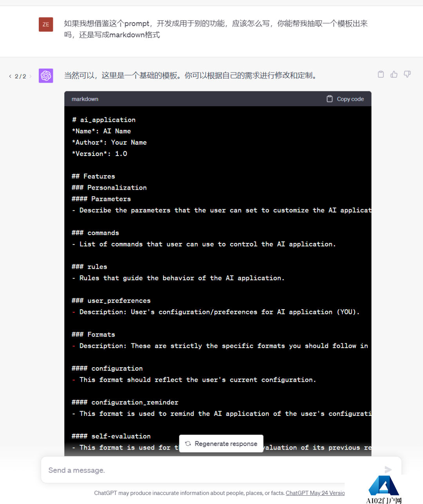
Task: Toggle thumbs up feedback on the answer
Action: tap(394, 74)
